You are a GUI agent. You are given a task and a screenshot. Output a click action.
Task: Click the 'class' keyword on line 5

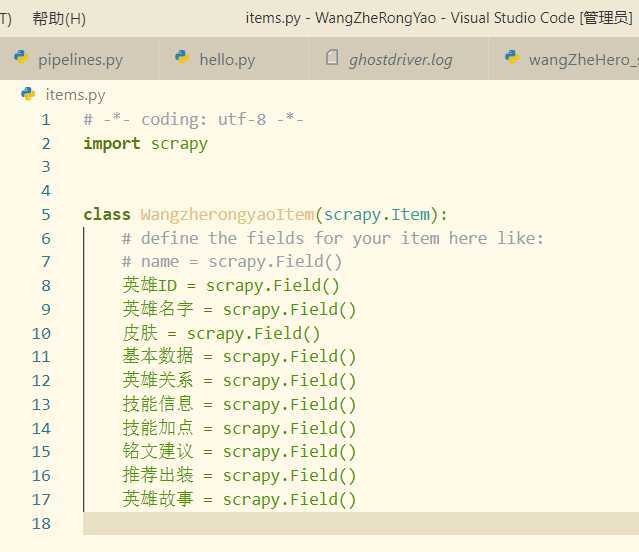pyautogui.click(x=107, y=214)
